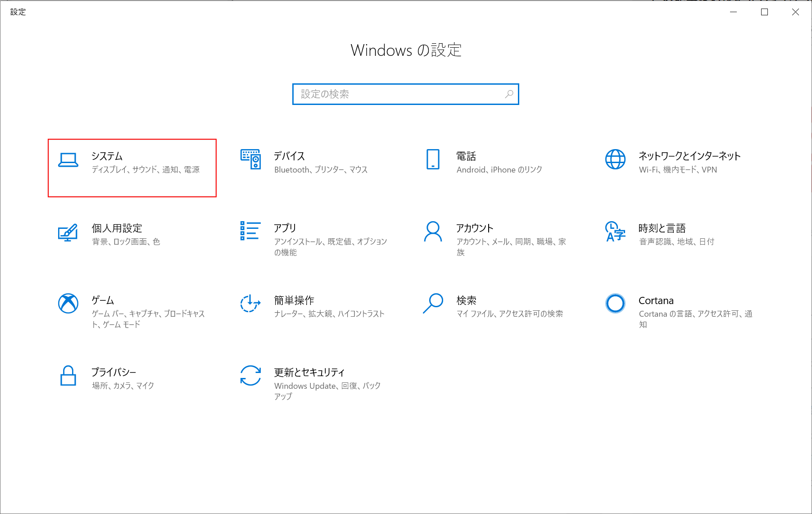This screenshot has height=514, width=812.
Task: Open デバイス settings title
Action: (290, 156)
